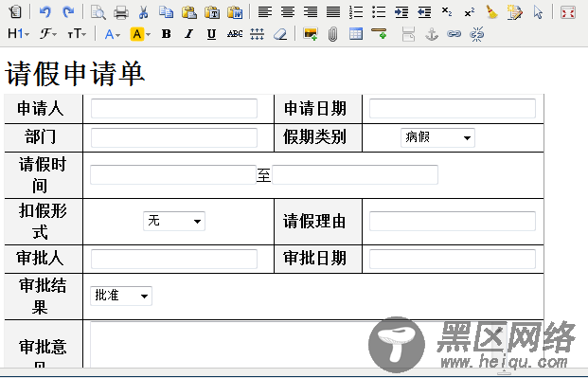Screen dimensions: 588x378
Task: Cut the selection with the scissors icon
Action: [143, 12]
